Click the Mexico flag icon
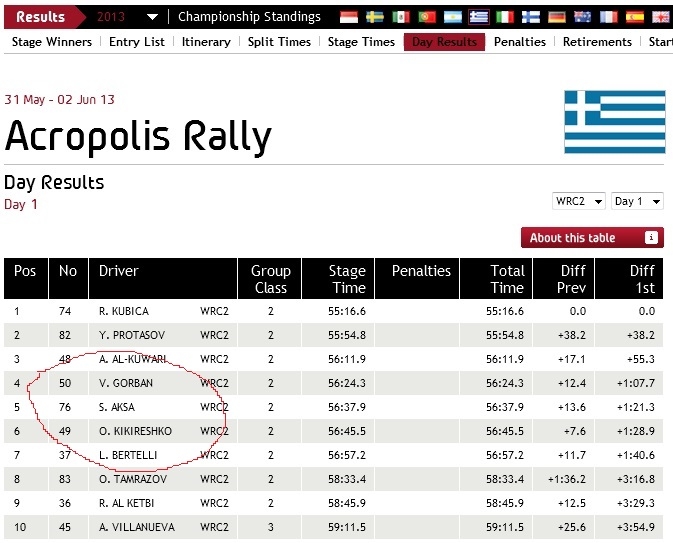This screenshot has width=673, height=543. (401, 17)
